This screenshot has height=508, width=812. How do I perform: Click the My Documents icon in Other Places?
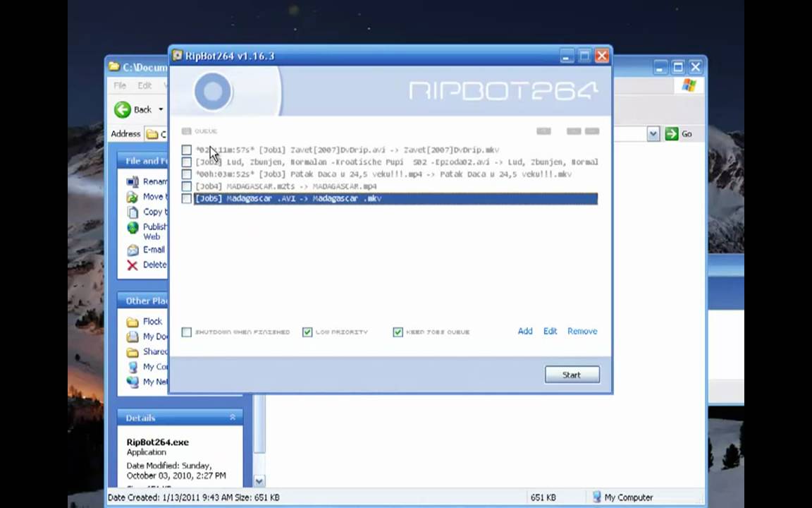133,337
